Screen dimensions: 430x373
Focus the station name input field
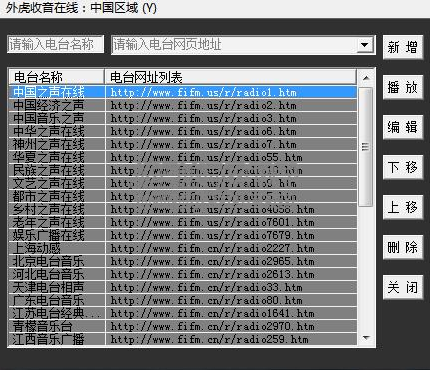(56, 44)
